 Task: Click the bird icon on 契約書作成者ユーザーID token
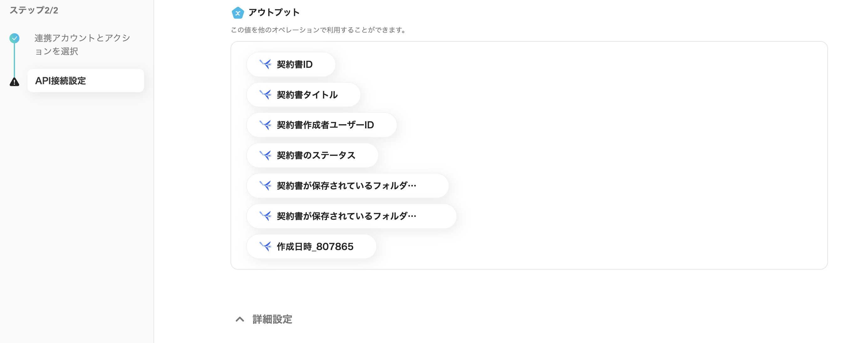266,125
